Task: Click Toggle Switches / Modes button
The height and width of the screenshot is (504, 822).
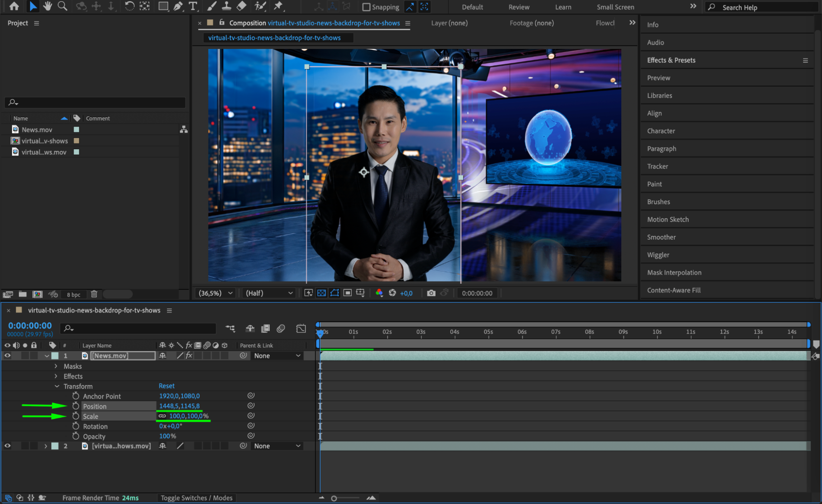Action: point(197,498)
